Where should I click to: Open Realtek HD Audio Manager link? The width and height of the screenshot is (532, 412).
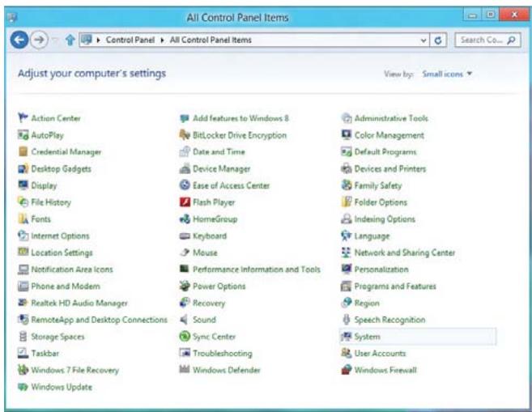(x=79, y=303)
